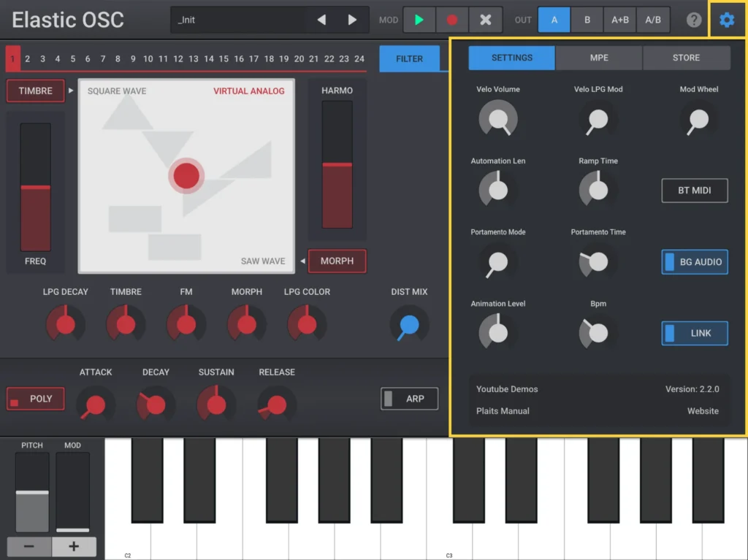Viewport: 748px width, 560px height.
Task: Open the Plaits Manual link
Action: pyautogui.click(x=503, y=411)
